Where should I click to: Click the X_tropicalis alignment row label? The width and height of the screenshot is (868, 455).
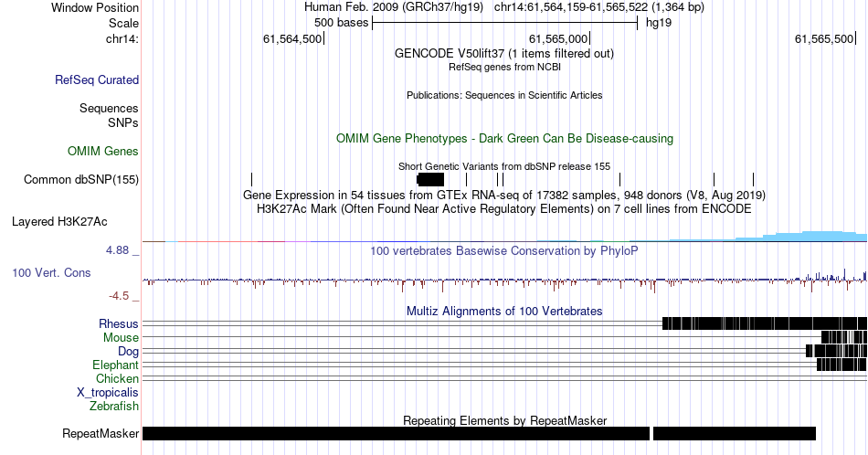coord(108,393)
